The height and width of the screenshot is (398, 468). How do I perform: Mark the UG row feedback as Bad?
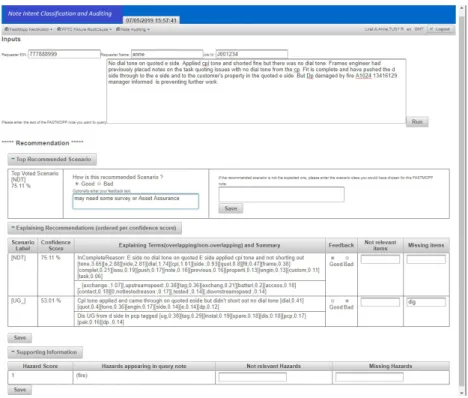[347, 301]
